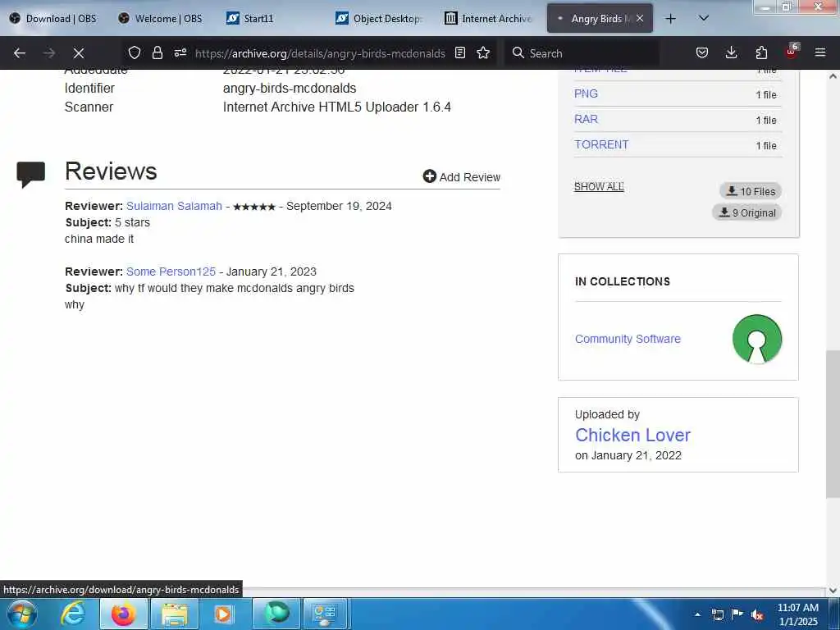Click the Community Software green logo

coord(757,339)
